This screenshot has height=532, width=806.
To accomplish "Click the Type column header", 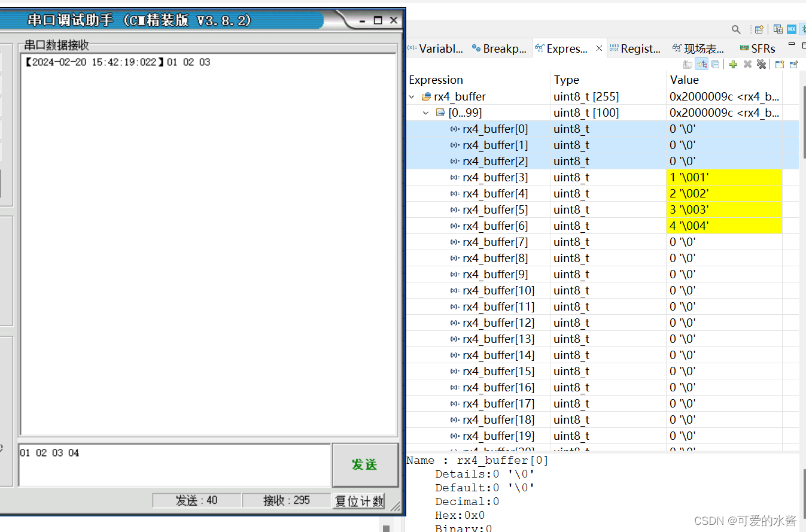I will click(608, 80).
